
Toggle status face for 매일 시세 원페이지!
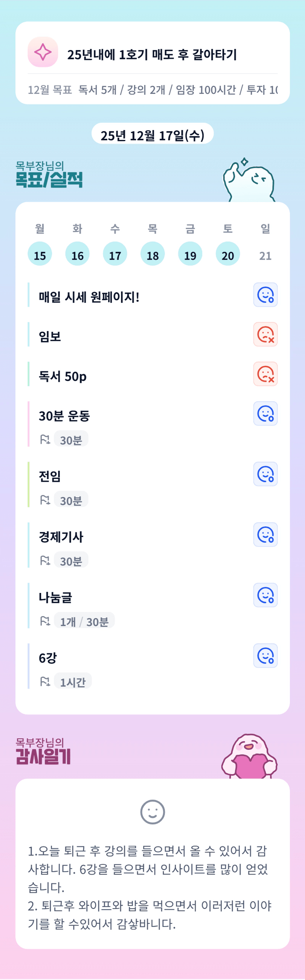point(265,295)
